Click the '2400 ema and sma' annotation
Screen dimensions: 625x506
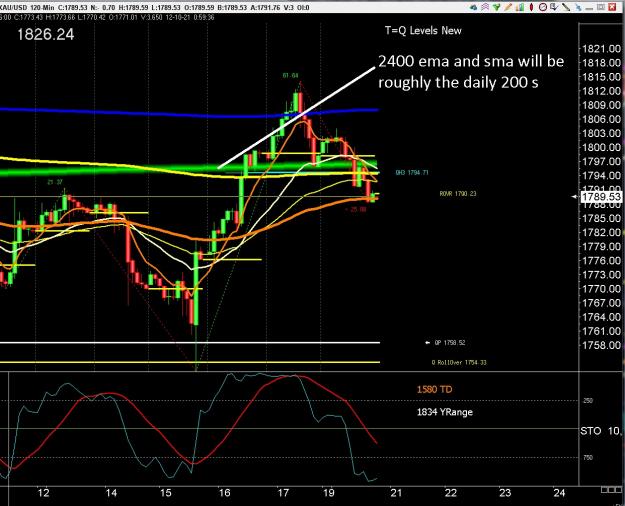click(x=471, y=72)
